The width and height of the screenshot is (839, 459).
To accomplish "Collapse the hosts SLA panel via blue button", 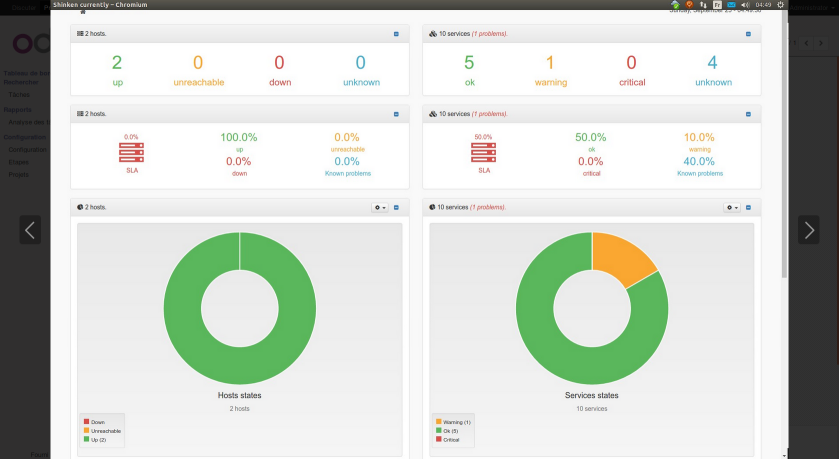I will 396,114.
